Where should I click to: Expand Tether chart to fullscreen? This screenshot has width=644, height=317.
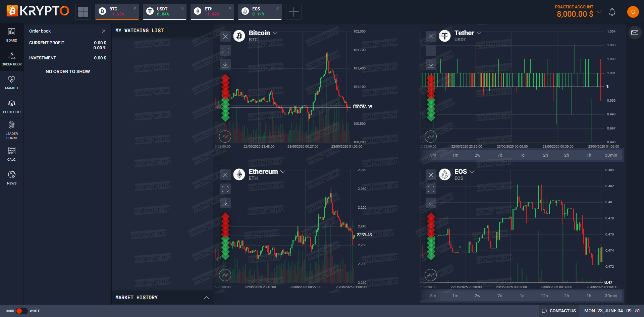click(x=431, y=51)
